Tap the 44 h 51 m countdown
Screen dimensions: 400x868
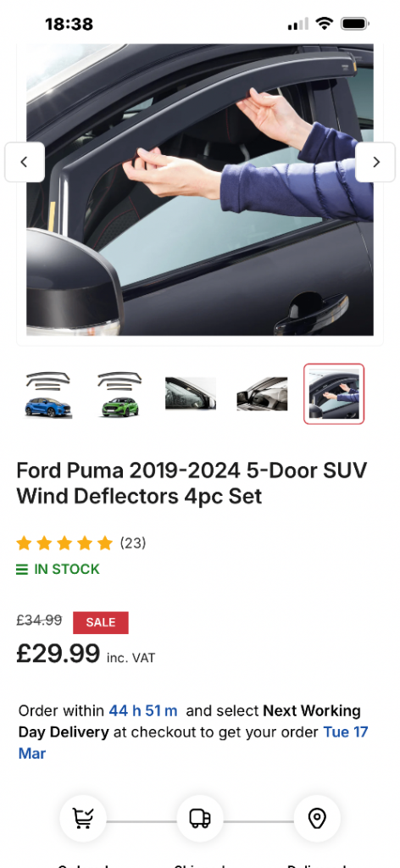click(x=143, y=711)
